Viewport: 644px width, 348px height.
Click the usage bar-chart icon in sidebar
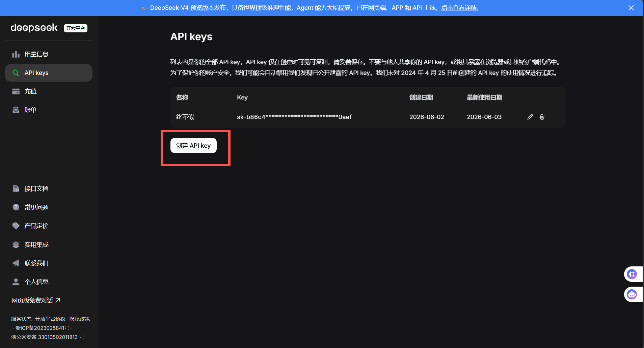click(x=16, y=54)
